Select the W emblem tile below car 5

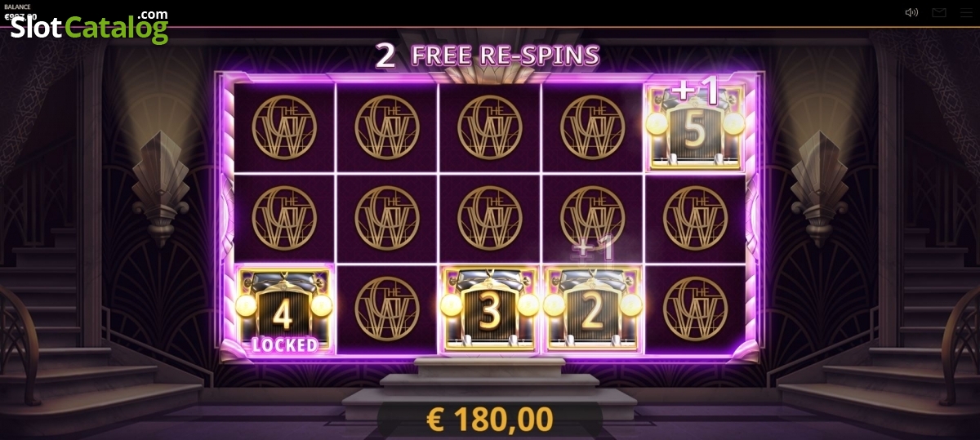pyautogui.click(x=695, y=218)
